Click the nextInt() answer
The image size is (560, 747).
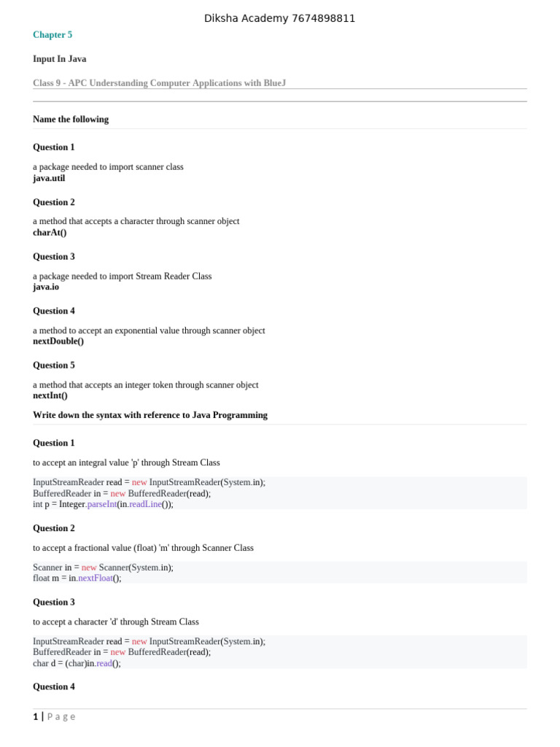50,395
